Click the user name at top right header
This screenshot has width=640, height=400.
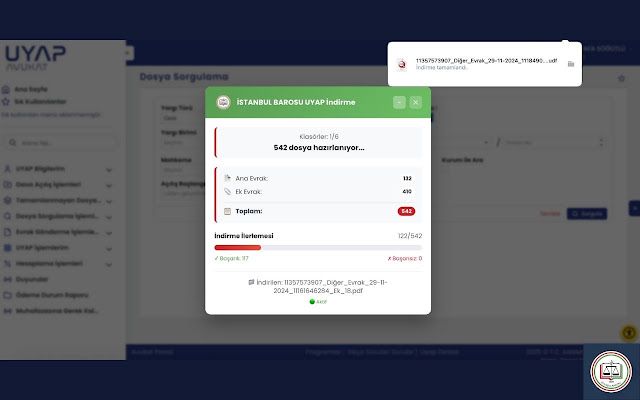click(x=605, y=49)
